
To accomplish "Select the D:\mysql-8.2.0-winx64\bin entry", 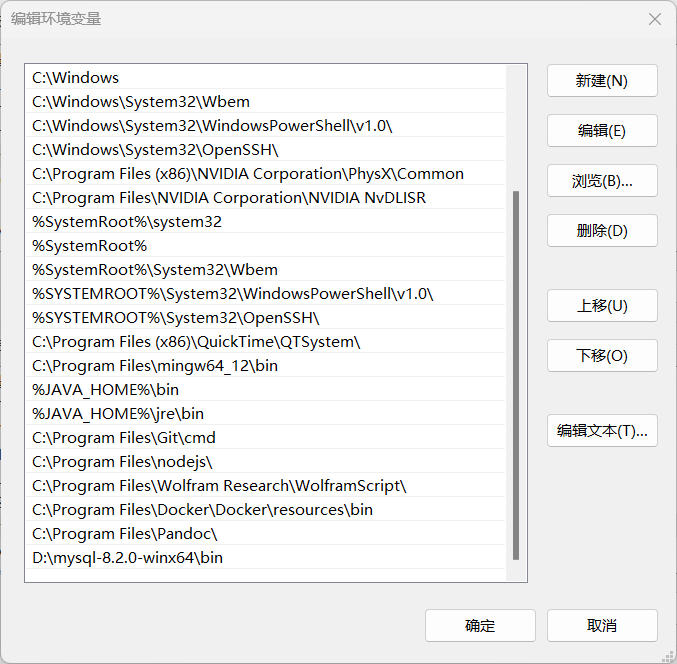I will pyautogui.click(x=266, y=557).
